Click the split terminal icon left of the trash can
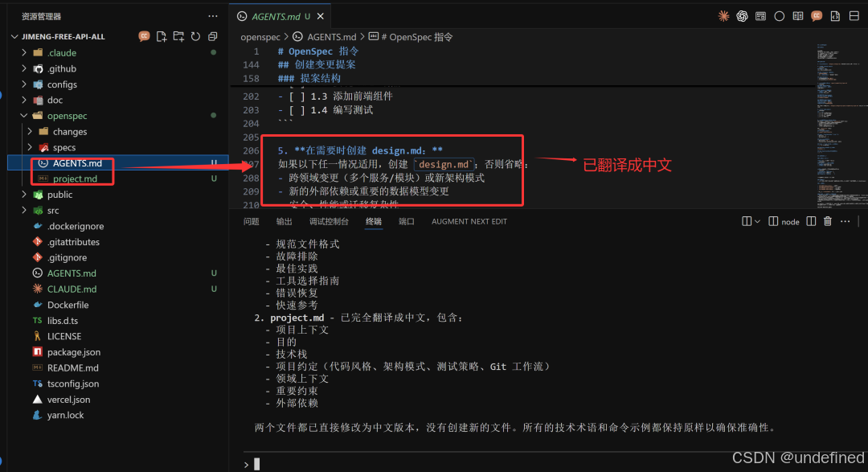Screen dimensions: 868x472 pos(811,222)
